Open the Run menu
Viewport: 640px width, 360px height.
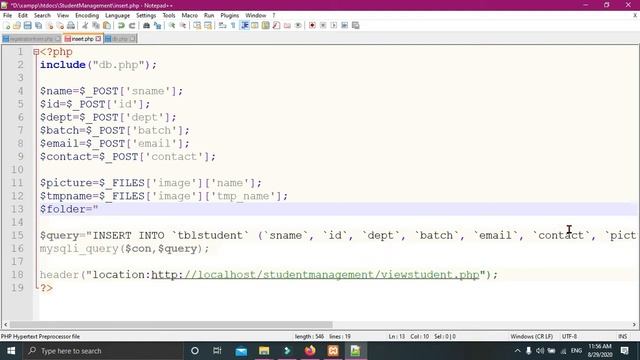tap(209, 15)
